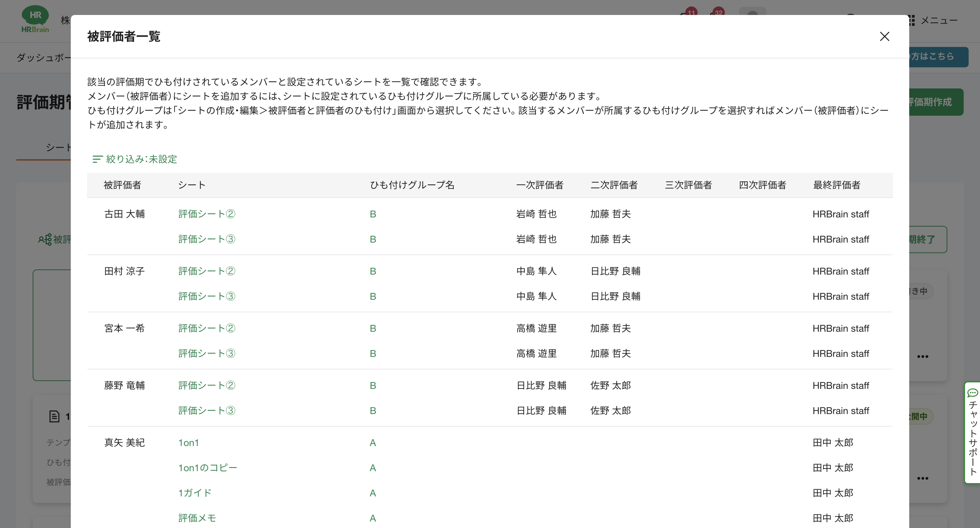Viewport: 980px width, 528px height.
Task: Open 評価シート② for 古田 大輔
Action: [x=207, y=214]
